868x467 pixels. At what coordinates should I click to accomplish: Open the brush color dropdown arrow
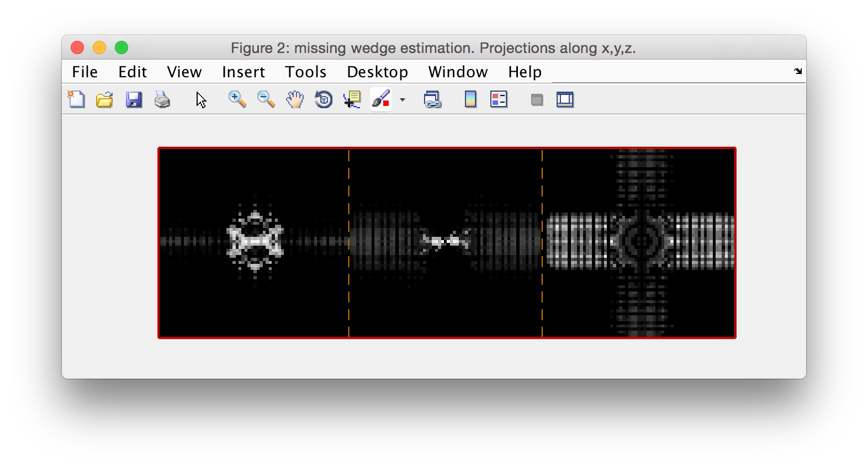403,100
